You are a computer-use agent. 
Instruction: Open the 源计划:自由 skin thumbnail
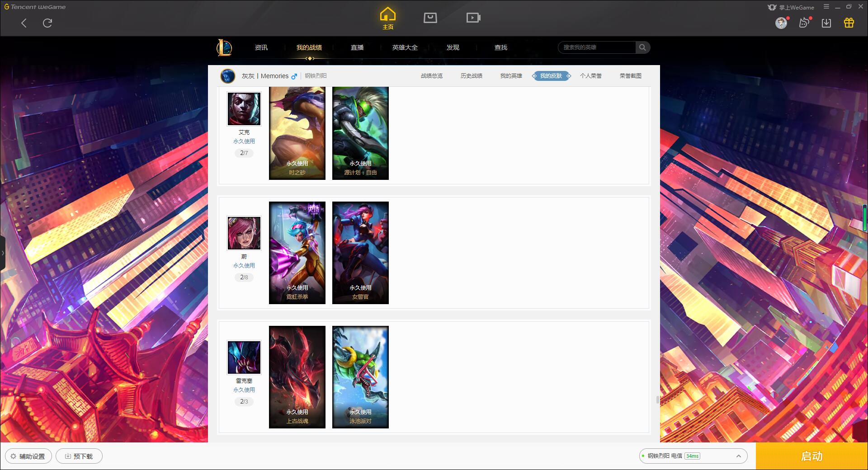point(360,133)
